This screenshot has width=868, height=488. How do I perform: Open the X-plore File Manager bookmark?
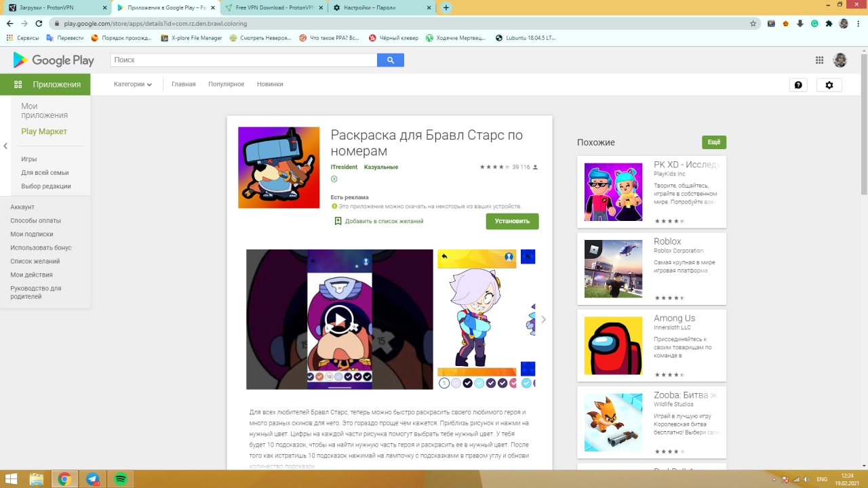[191, 38]
